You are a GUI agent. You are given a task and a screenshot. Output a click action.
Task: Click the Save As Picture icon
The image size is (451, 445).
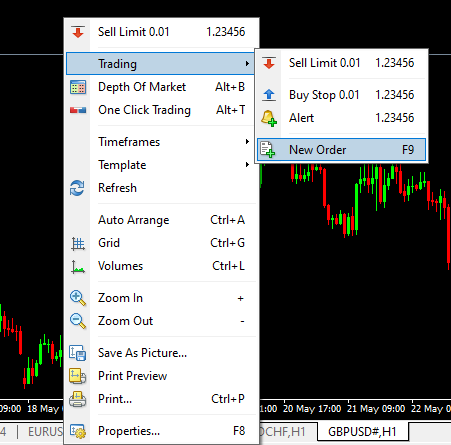[x=78, y=353]
